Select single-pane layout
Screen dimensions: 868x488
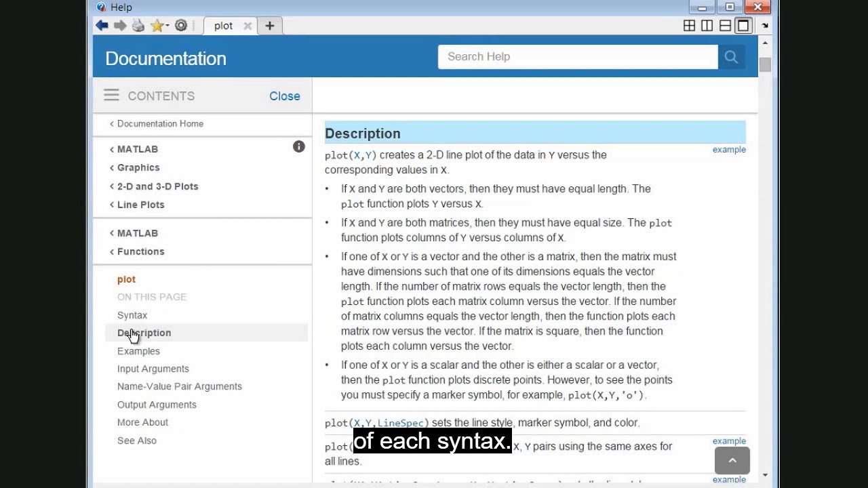point(743,26)
